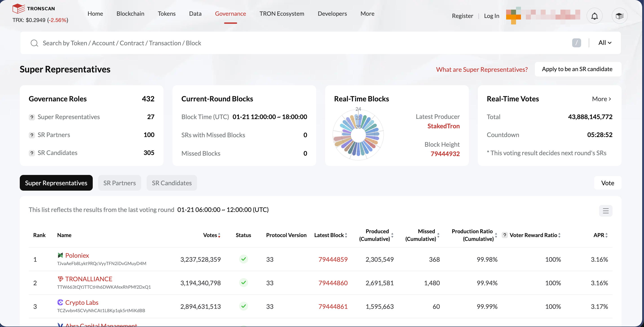Open latest block 79444860

tap(333, 283)
